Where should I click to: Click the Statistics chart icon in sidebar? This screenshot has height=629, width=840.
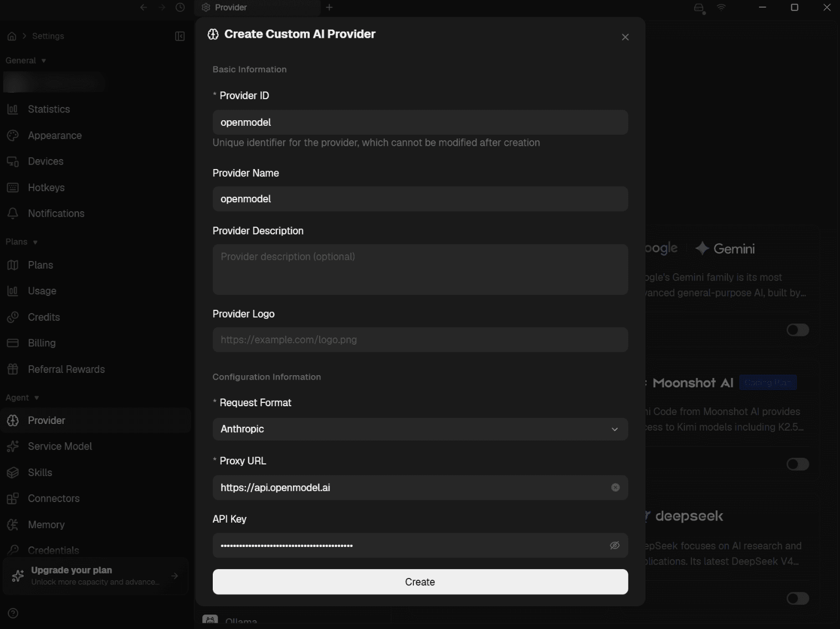(13, 109)
